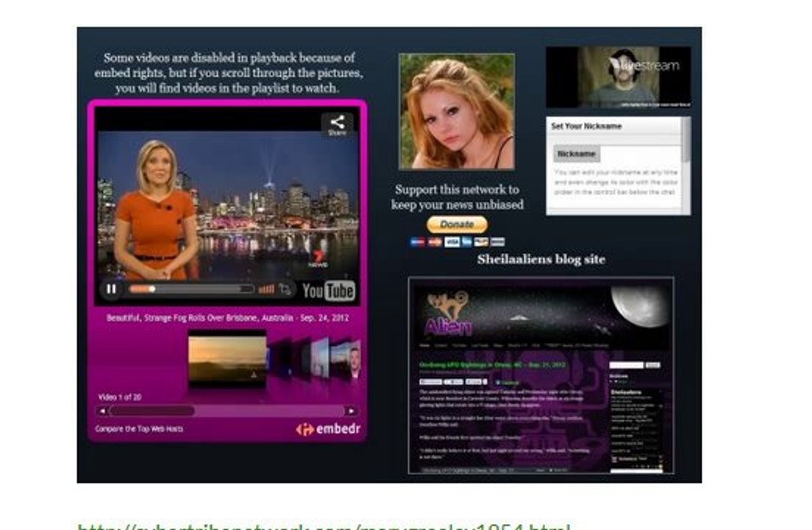Screen dimensions: 812x530
Task: Open Compare the Top Web Hosts link
Action: [x=139, y=429]
